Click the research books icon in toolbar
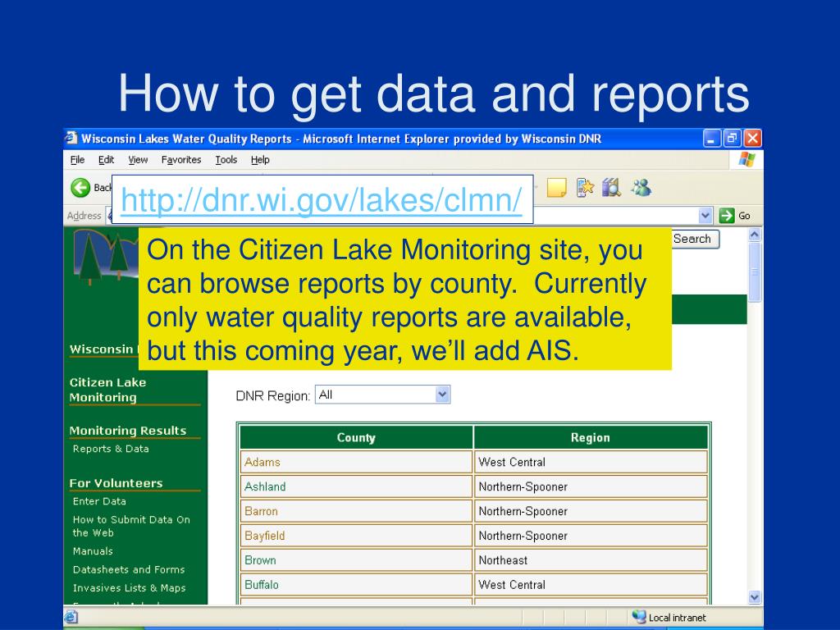The height and width of the screenshot is (630, 840). click(611, 188)
